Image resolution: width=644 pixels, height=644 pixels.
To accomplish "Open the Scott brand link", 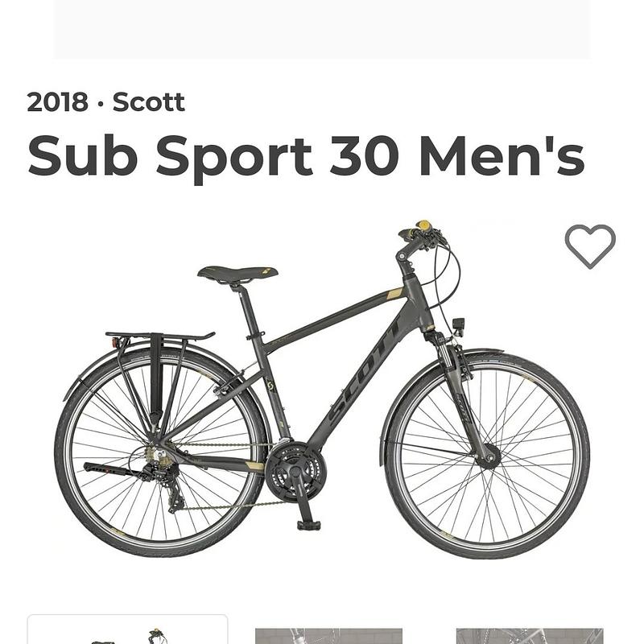I will (x=149, y=102).
